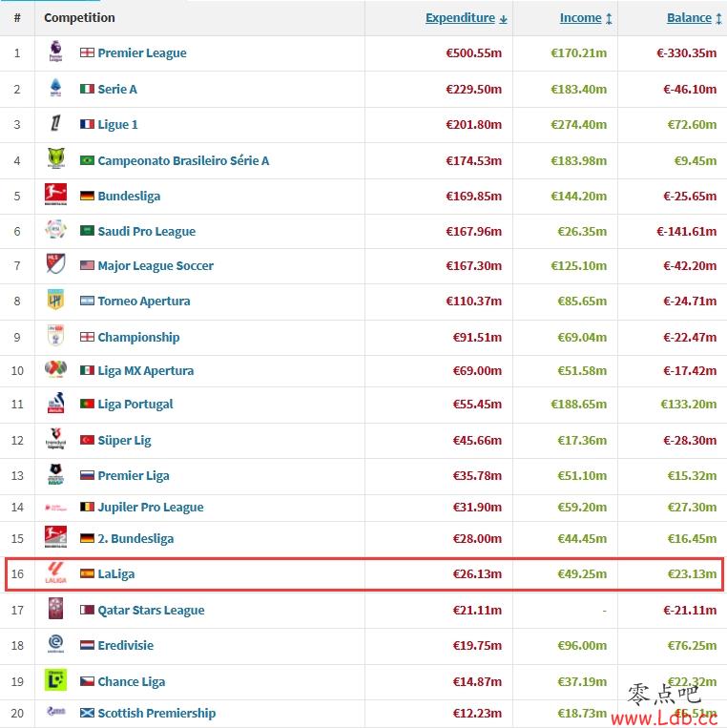This screenshot has width=727, height=728.
Task: Click the Bundesliga red logo icon
Action: pos(55,195)
